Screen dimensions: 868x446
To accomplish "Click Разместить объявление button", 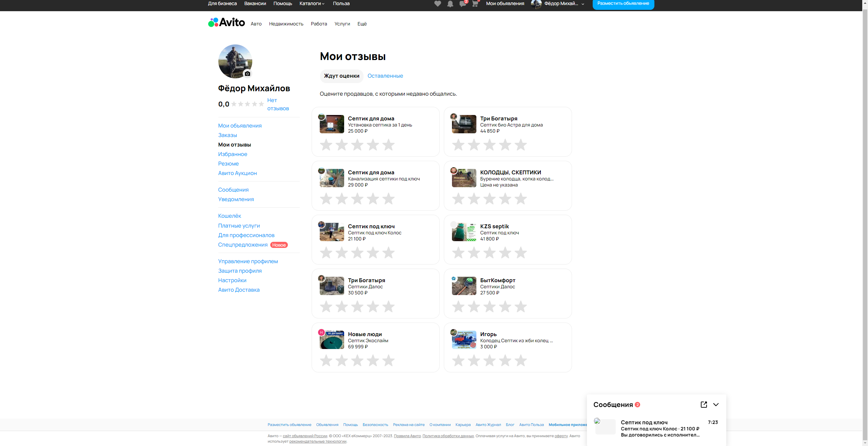I will (x=623, y=4).
